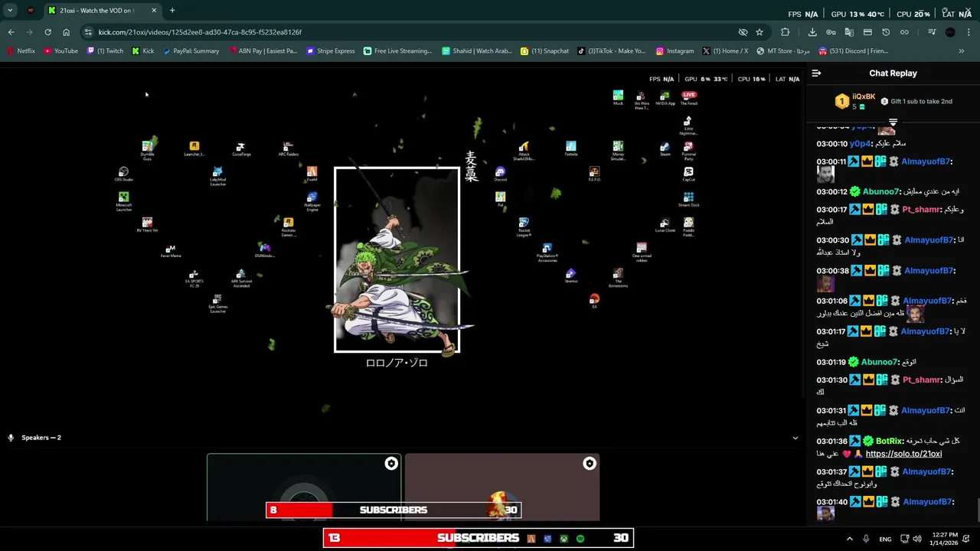Open the PlayStation Accessories icon

click(547, 253)
